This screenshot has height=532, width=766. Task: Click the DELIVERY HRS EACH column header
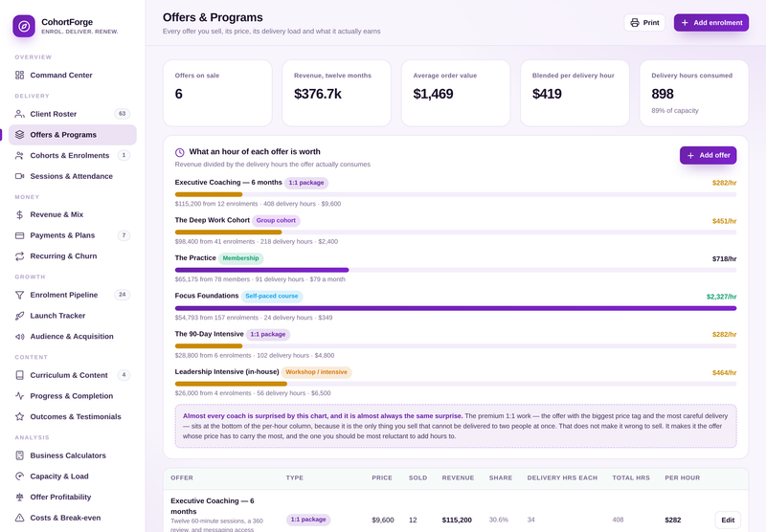pyautogui.click(x=562, y=477)
